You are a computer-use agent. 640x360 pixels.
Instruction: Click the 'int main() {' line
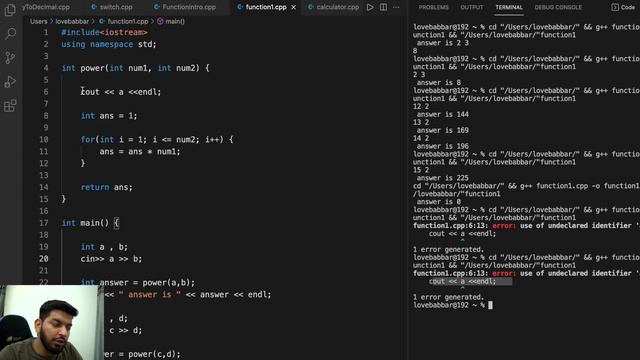pos(90,223)
